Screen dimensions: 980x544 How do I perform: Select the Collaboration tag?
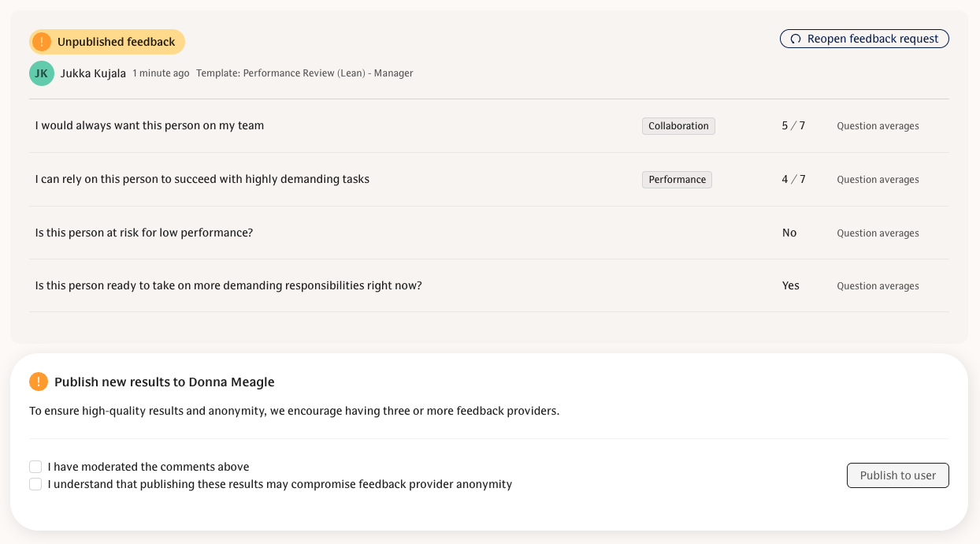[x=678, y=125]
